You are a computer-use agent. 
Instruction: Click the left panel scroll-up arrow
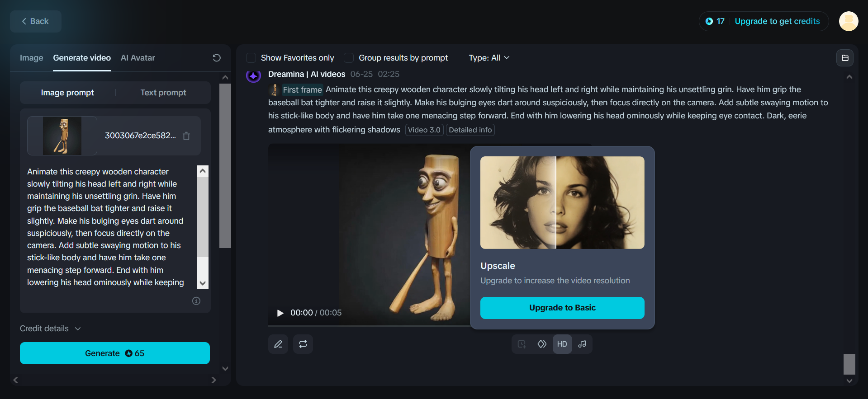click(x=225, y=77)
